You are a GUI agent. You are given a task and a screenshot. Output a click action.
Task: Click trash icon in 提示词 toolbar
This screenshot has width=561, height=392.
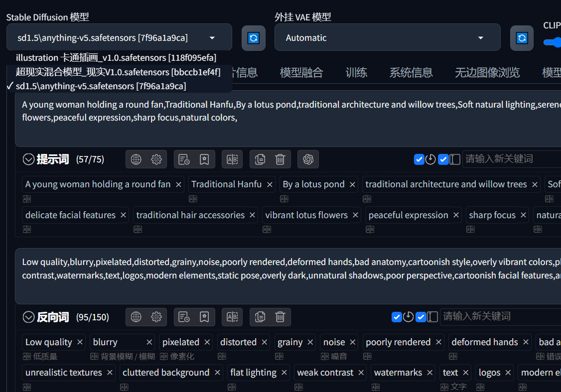pyautogui.click(x=280, y=159)
